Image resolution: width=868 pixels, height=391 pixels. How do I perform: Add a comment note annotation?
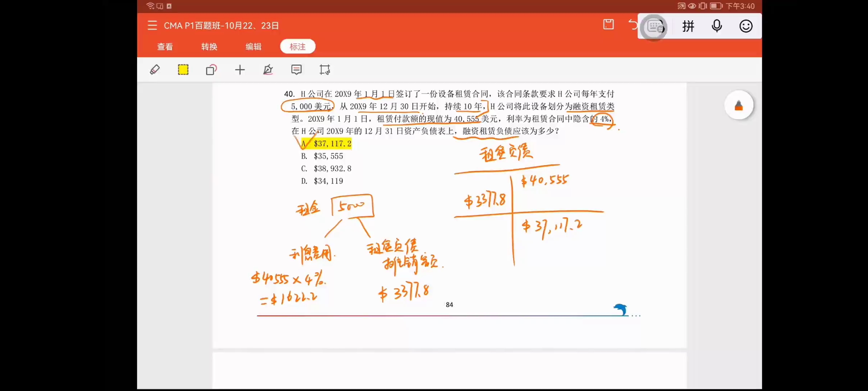pyautogui.click(x=296, y=70)
